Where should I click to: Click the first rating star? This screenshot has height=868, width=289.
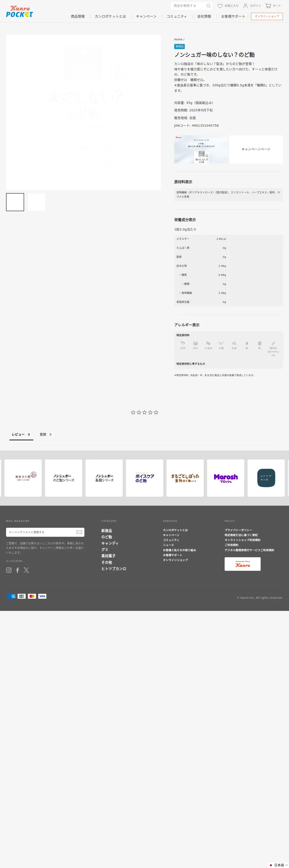tap(133, 412)
